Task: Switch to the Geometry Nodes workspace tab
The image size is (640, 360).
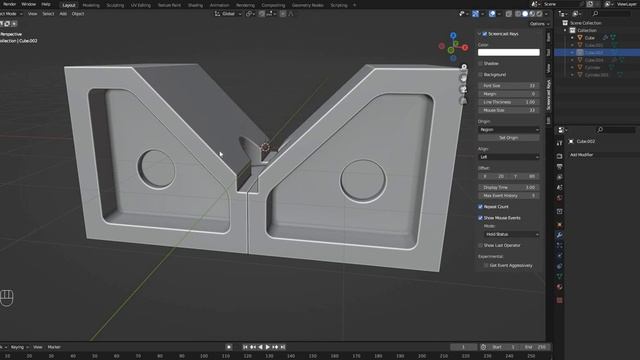Action: pyautogui.click(x=308, y=5)
